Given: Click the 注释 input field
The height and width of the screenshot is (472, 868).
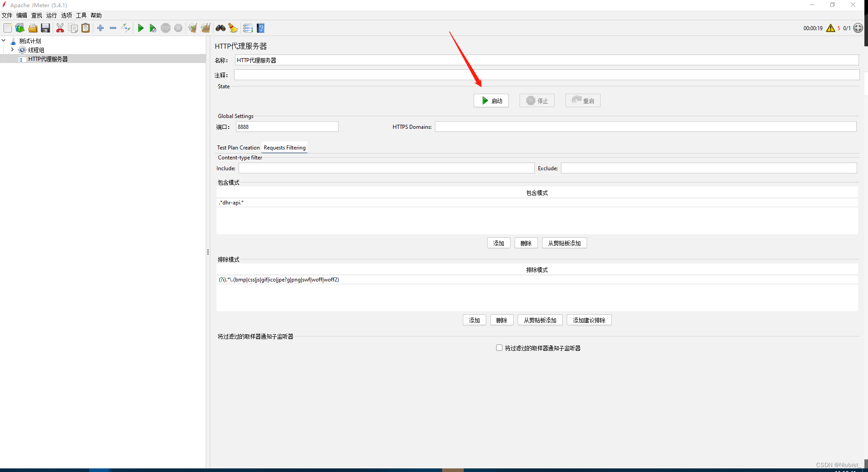Looking at the screenshot, I should [x=547, y=75].
